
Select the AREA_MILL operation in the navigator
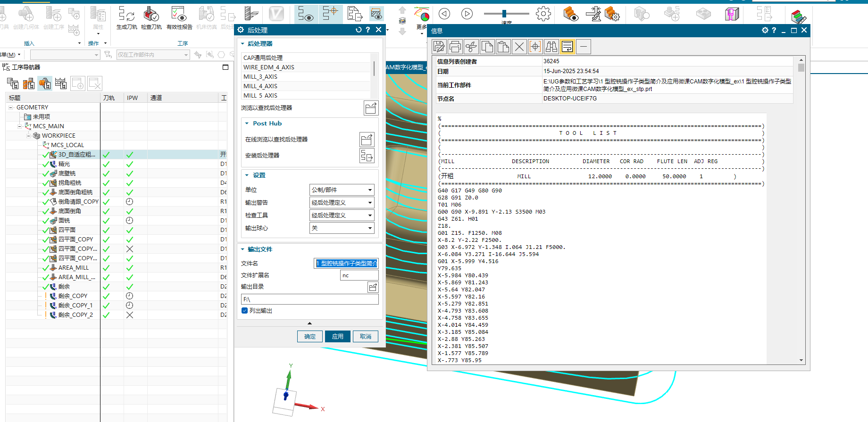(73, 268)
